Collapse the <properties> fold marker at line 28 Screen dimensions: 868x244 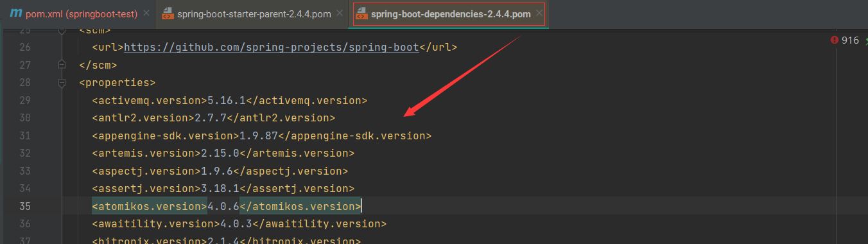[x=62, y=83]
